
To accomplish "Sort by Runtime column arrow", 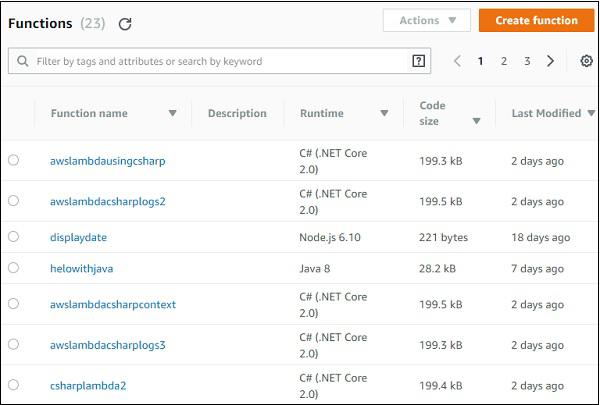I will [384, 114].
